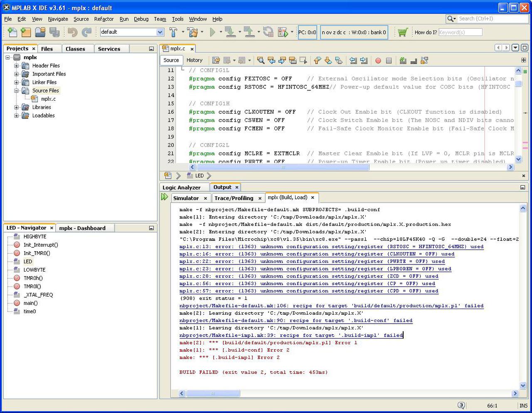Click the Shift Line Left icon in editor toolbar

(x=353, y=60)
